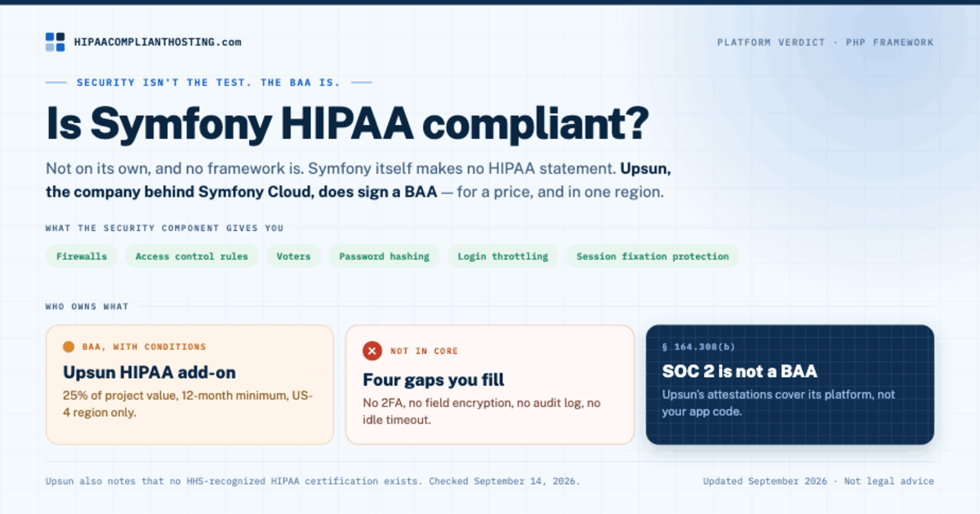Viewport: 980px width, 514px height.
Task: Select the Voters pill
Action: click(294, 256)
